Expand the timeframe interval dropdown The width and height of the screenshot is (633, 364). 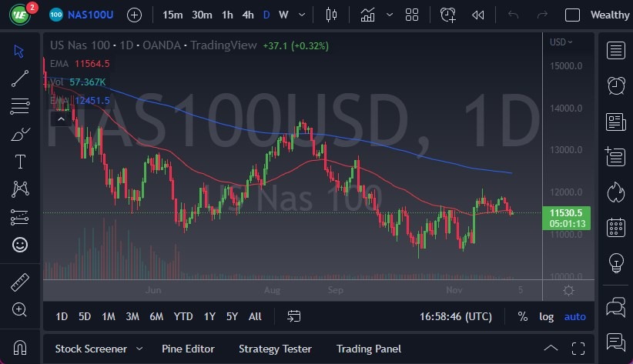[x=302, y=15]
